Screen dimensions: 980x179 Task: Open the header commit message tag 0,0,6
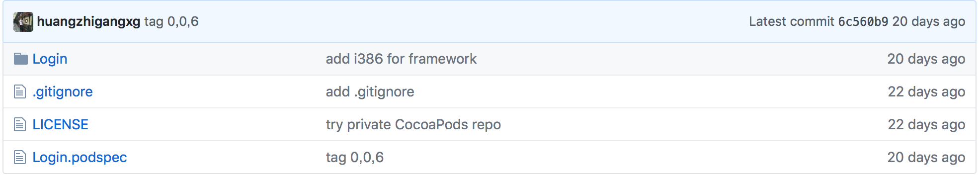(171, 22)
